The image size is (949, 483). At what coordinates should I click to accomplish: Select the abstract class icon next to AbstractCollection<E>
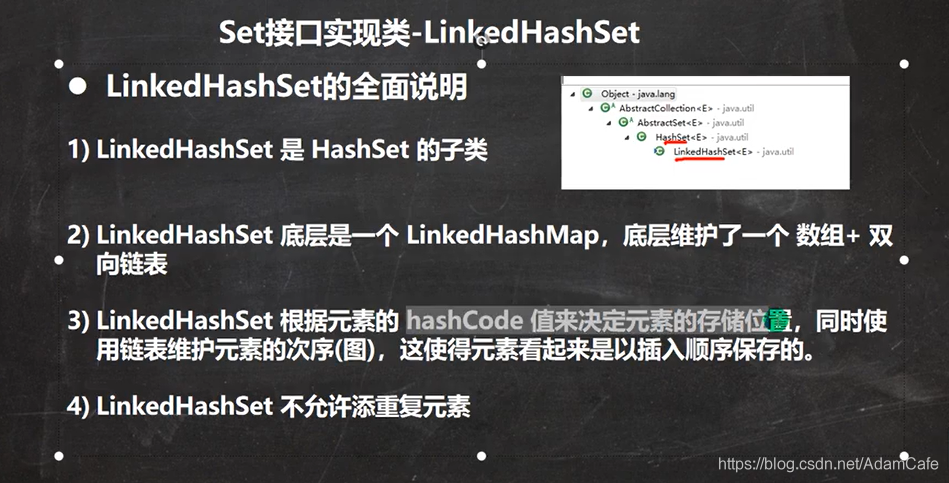click(x=607, y=108)
